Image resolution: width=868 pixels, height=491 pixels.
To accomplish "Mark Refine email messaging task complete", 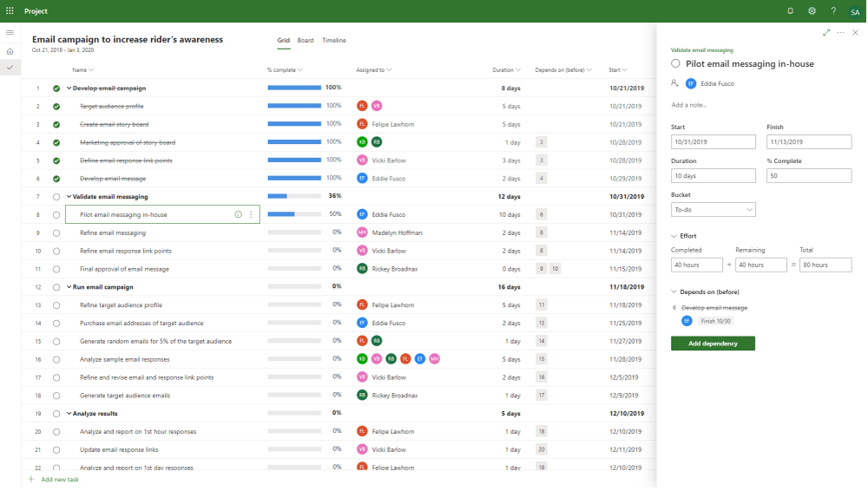I will tap(56, 233).
